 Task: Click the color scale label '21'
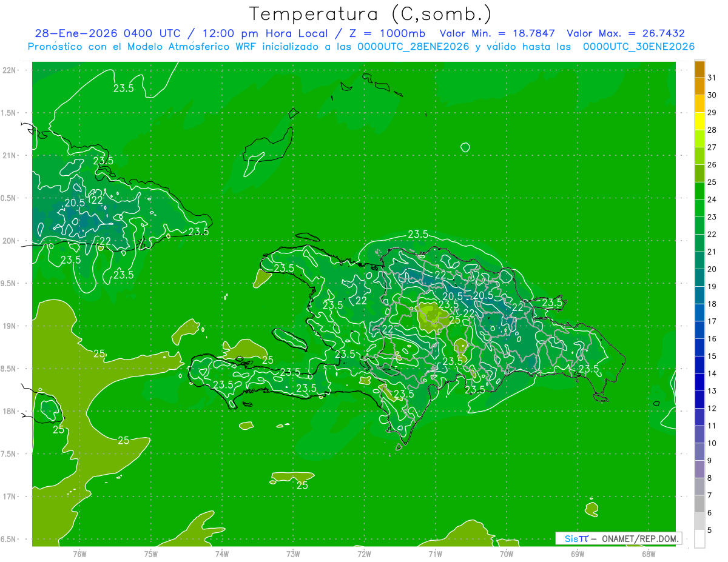click(712, 252)
